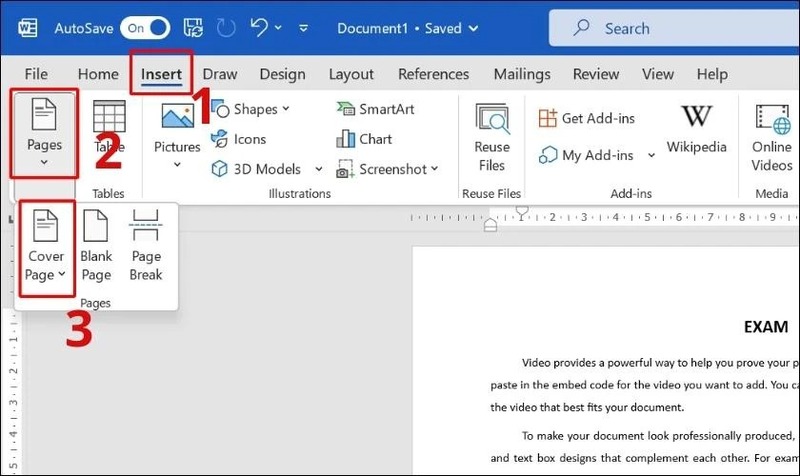Switch to the Design tab
This screenshot has height=476, width=800.
click(282, 74)
